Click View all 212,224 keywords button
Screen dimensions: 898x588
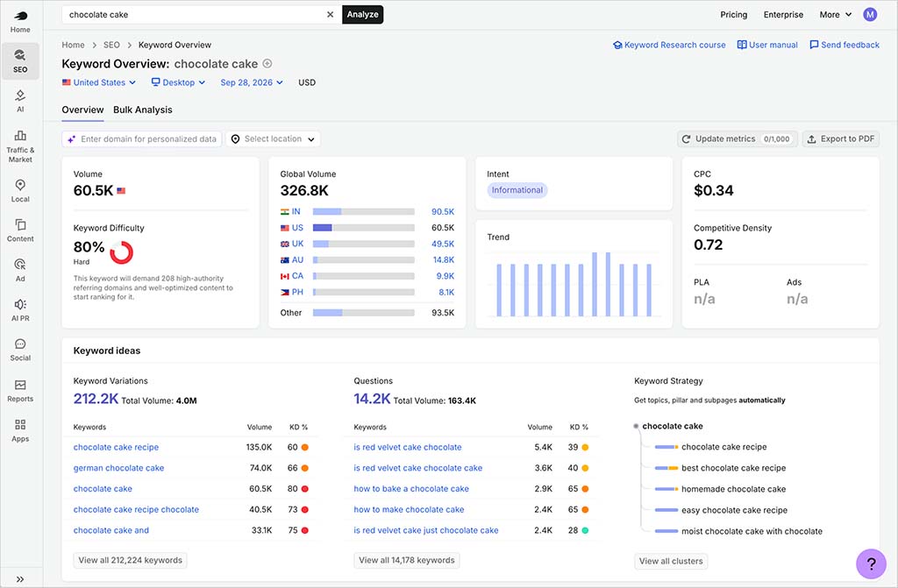[130, 560]
